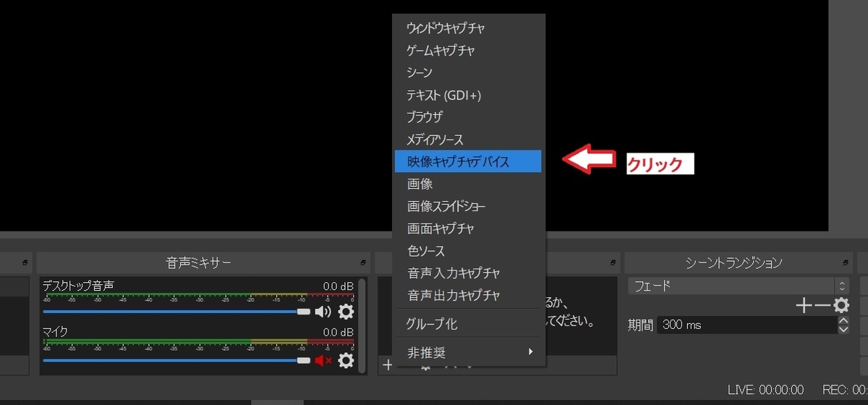868x405 pixels.
Task: Choose 画像 from the source menu
Action: (x=469, y=184)
